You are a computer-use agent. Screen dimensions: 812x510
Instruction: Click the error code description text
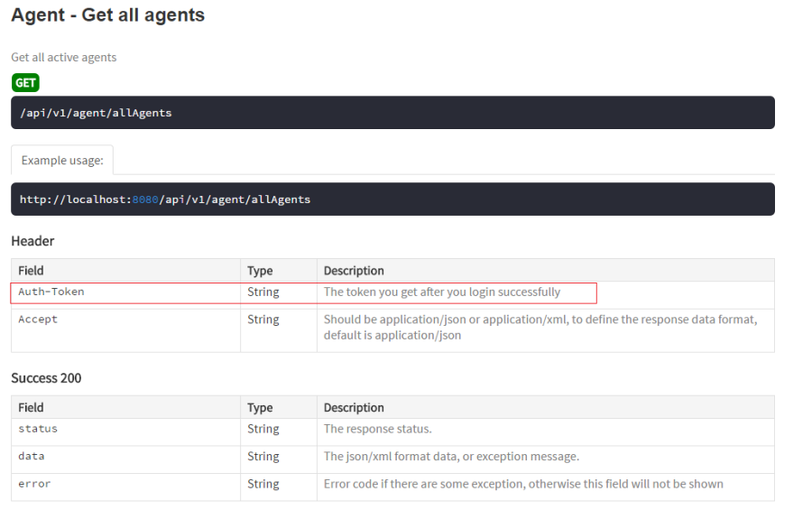click(x=523, y=484)
